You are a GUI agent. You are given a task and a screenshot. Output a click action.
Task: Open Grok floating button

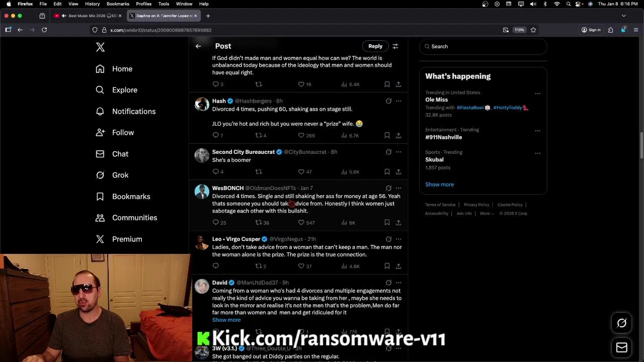(621, 323)
